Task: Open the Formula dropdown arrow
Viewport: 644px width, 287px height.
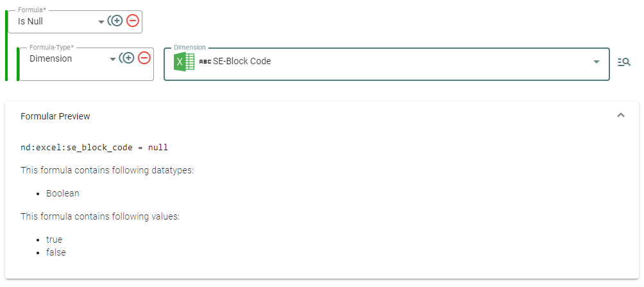Action: pos(101,22)
